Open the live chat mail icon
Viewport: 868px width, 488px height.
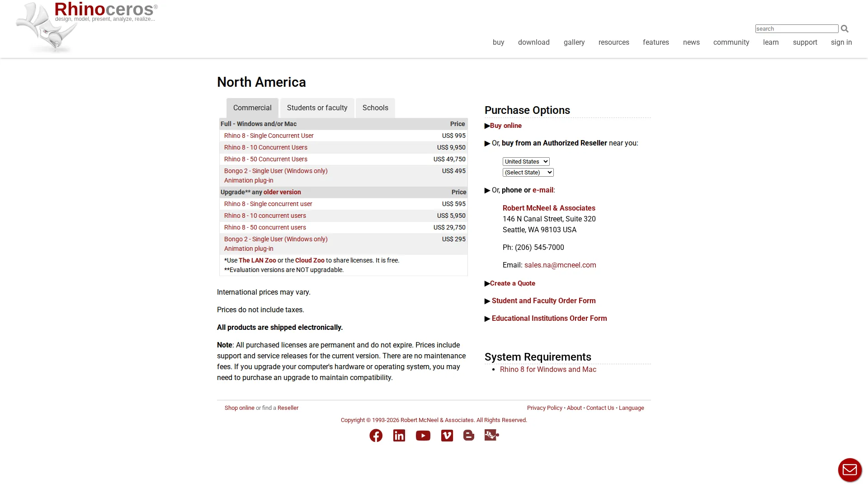click(850, 470)
